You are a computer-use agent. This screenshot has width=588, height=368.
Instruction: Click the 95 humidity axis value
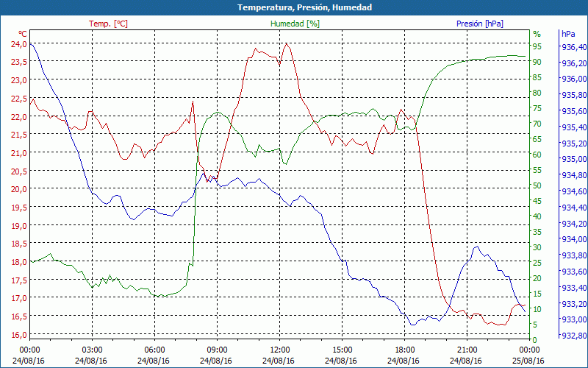pyautogui.click(x=537, y=46)
